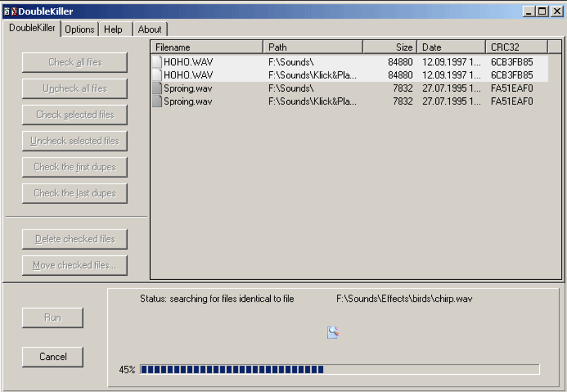Click the Run button
Image resolution: width=567 pixels, height=392 pixels.
[53, 318]
